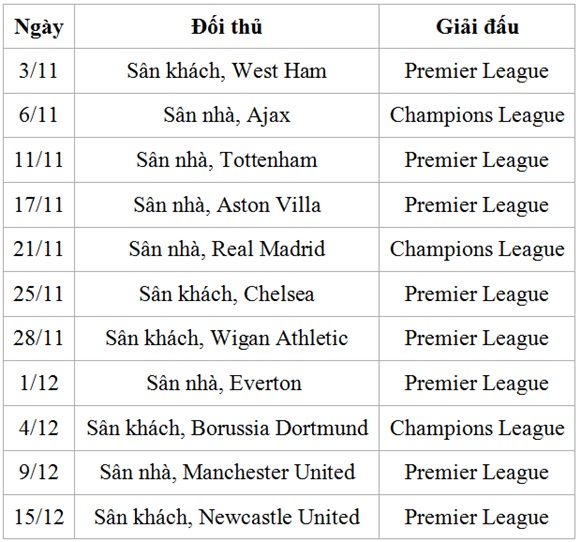
Task: Click the Sân khách, Borussia Dortmund cell
Action: click(x=227, y=428)
